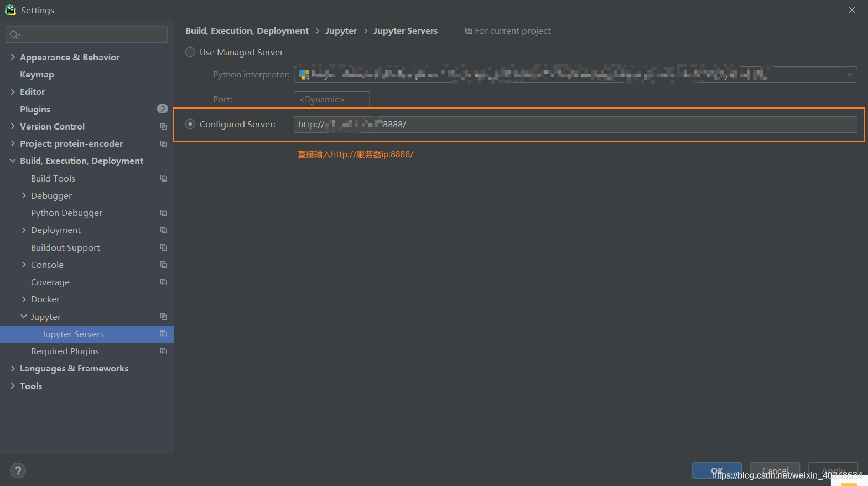This screenshot has width=868, height=486.
Task: Expand the Console subtree
Action: pyautogui.click(x=24, y=265)
